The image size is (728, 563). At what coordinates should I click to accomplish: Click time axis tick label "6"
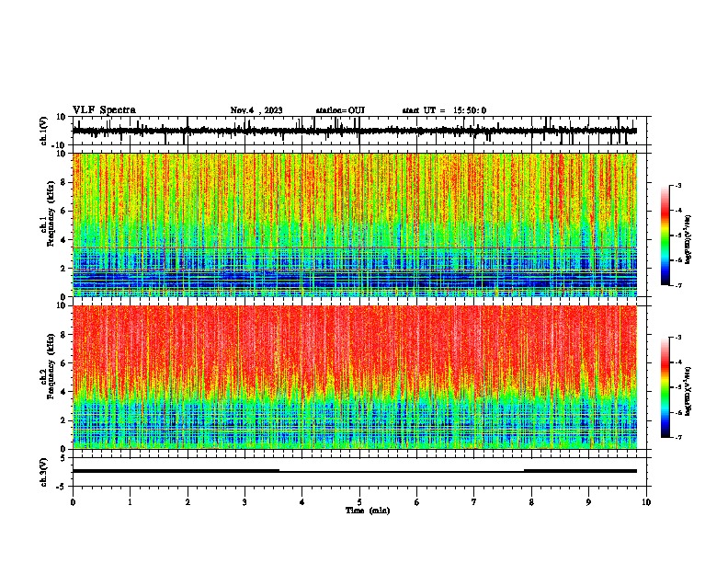(417, 502)
